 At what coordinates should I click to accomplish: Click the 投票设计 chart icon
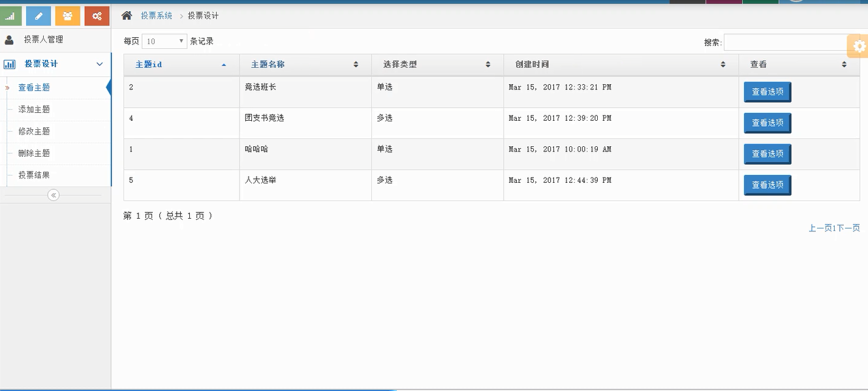(10, 64)
